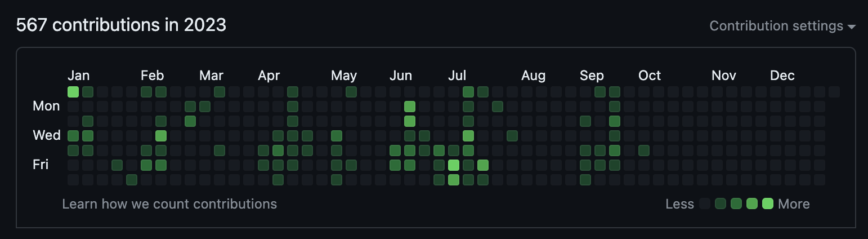Select the Wednesday August 2 contribution cell
Image resolution: width=868 pixels, height=239 pixels.
512,135
